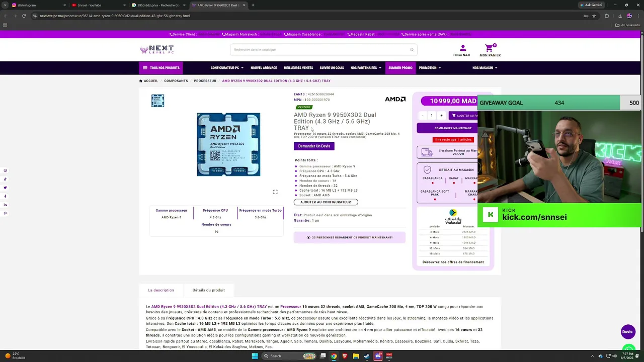
Task: Open Google Chrome from the taskbar
Action: [334, 356]
